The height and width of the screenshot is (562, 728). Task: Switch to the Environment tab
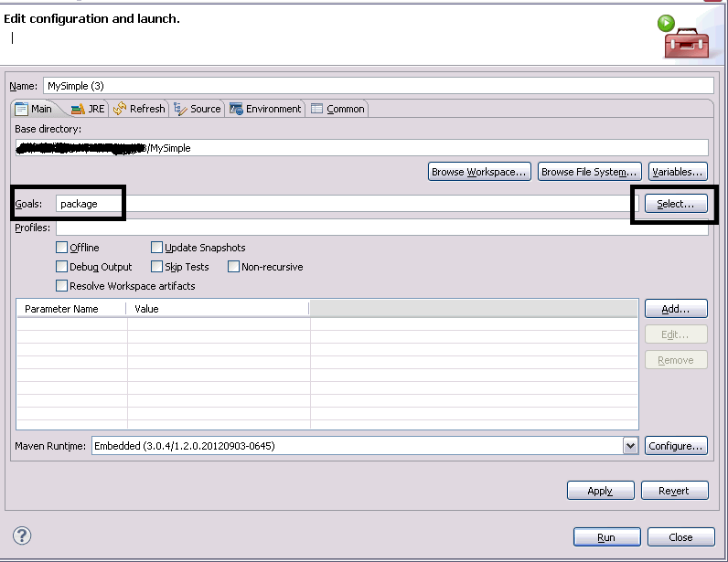(265, 109)
